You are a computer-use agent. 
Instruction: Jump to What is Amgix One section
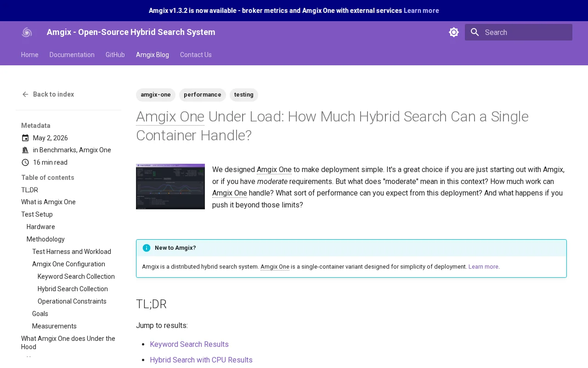point(48,202)
